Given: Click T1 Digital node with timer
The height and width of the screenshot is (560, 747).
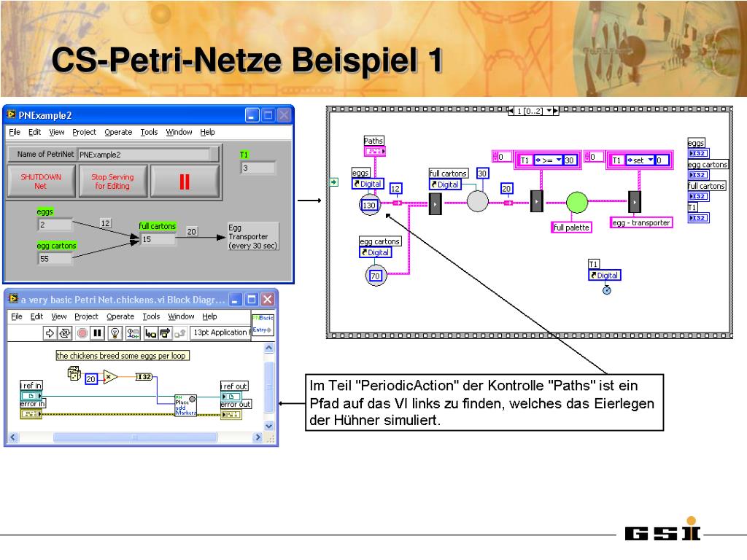Looking at the screenshot, I should click(x=605, y=275).
